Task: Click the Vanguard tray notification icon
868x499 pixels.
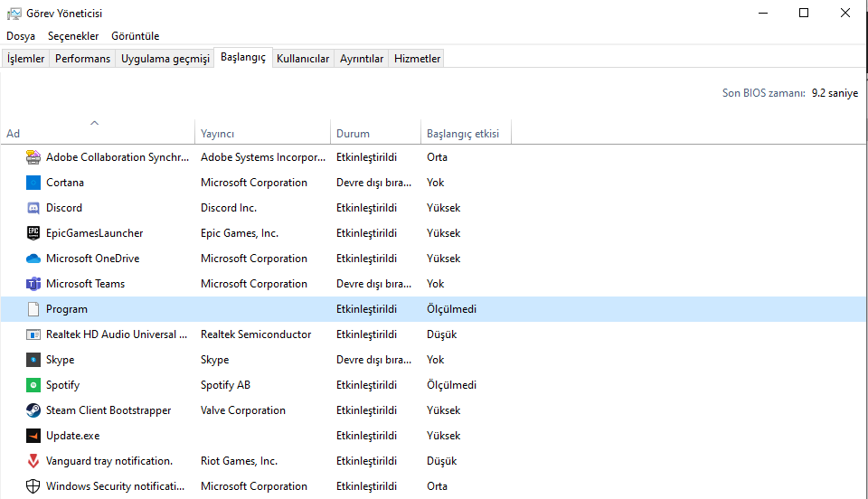Action: click(33, 461)
